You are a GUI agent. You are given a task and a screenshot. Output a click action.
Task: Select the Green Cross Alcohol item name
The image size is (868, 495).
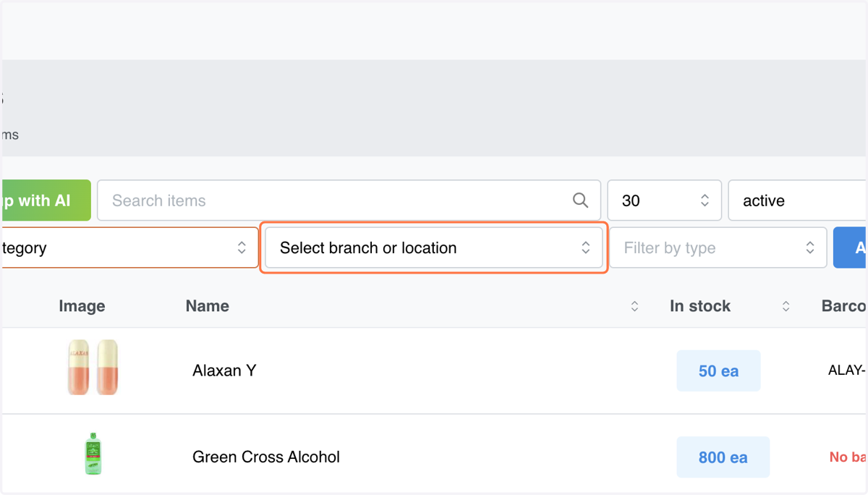coord(266,457)
